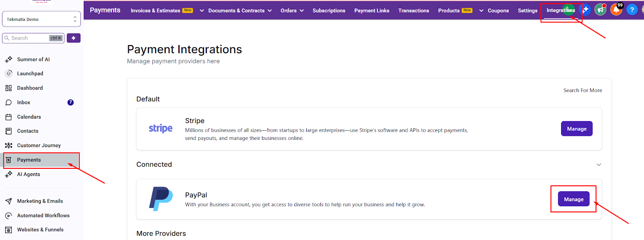The width and height of the screenshot is (644, 240).
Task: Open the orange notifications bell icon
Action: [x=616, y=10]
